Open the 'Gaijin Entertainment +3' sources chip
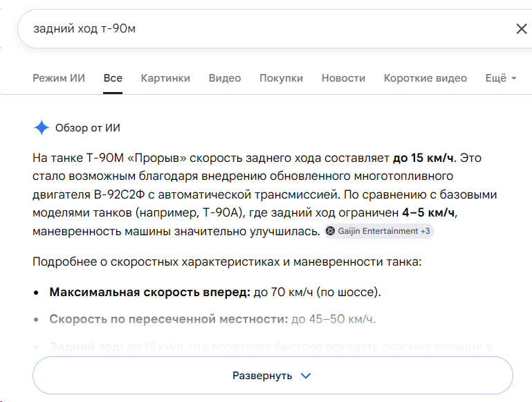Viewport: 532px width, 402px height. point(378,231)
